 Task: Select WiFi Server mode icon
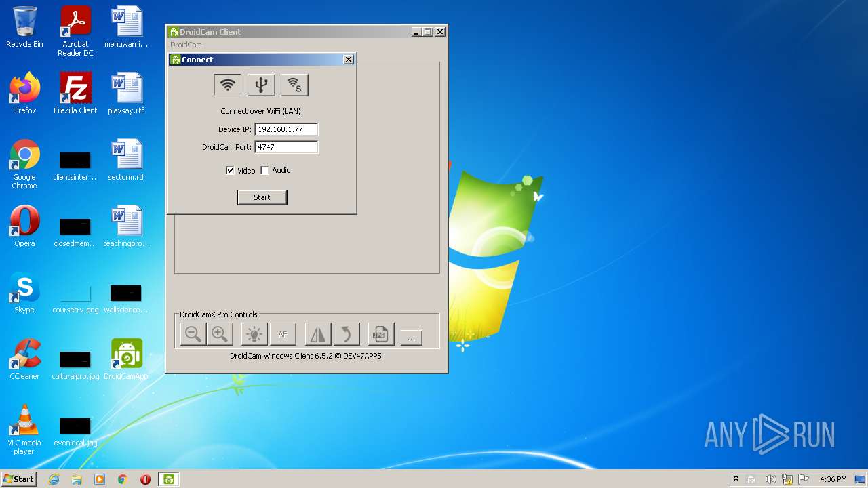point(294,85)
